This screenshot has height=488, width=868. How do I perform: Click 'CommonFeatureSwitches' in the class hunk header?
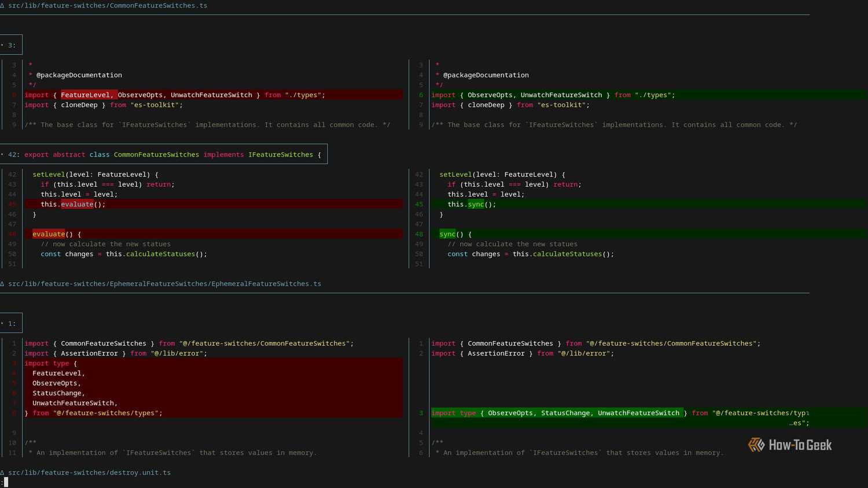coord(156,154)
